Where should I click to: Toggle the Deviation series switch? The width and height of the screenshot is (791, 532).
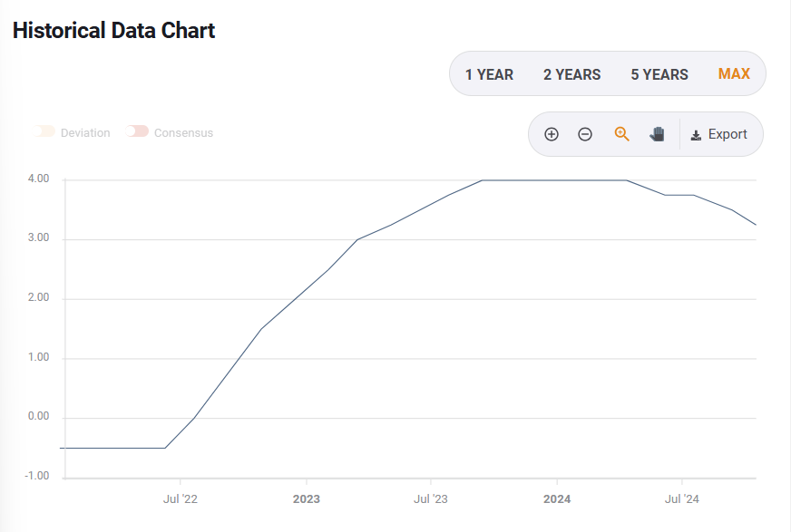46,132
